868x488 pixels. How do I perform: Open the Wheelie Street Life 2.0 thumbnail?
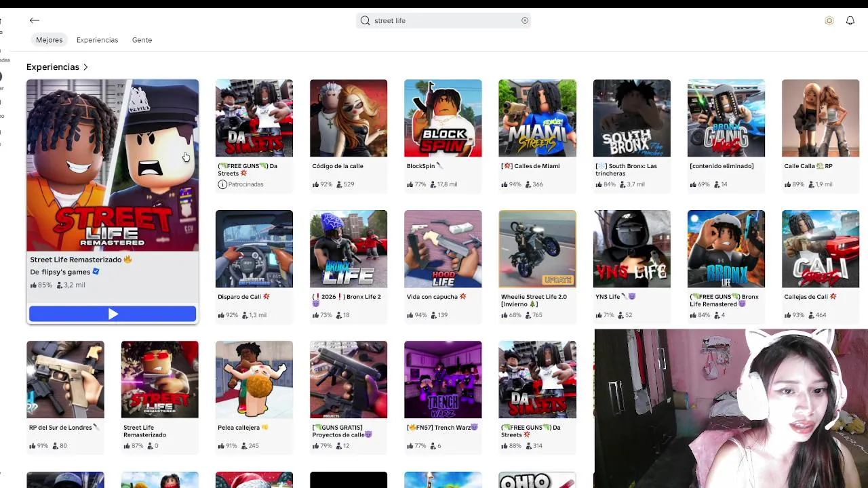pos(537,249)
